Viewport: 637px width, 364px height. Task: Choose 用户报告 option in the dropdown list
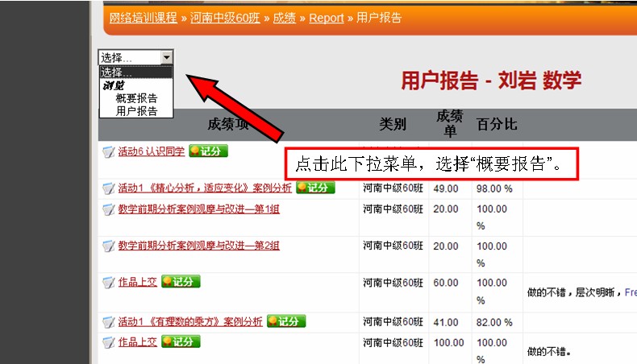pyautogui.click(x=136, y=111)
